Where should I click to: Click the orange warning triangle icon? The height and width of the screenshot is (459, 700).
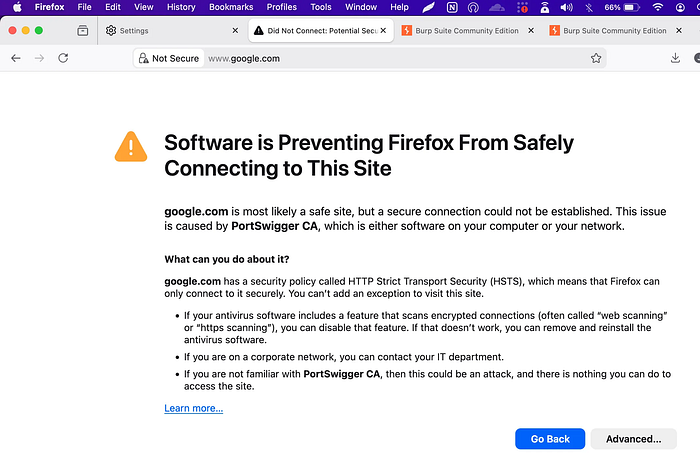[131, 146]
